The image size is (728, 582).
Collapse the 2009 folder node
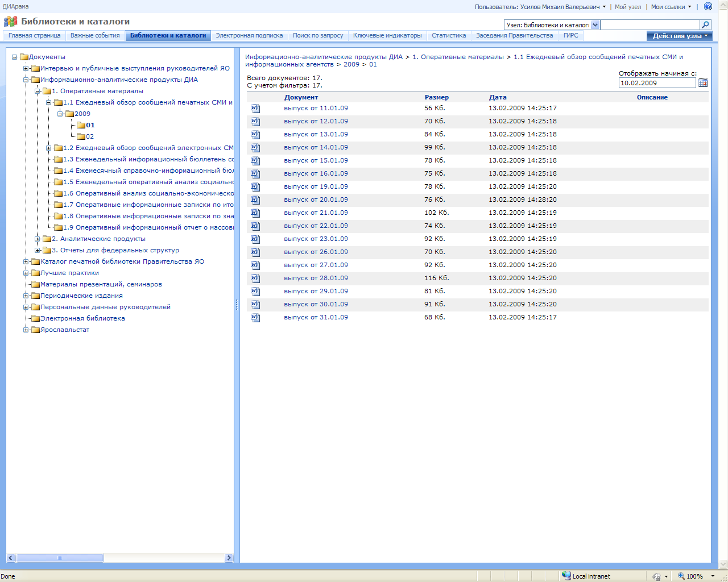(60, 114)
